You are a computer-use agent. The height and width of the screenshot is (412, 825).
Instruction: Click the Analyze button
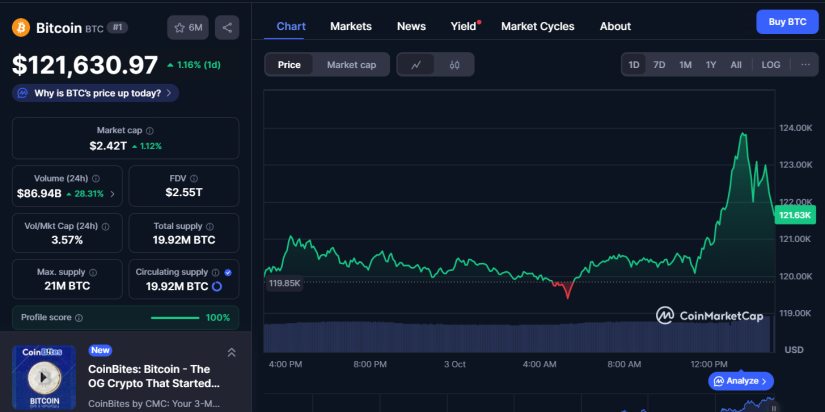point(741,381)
